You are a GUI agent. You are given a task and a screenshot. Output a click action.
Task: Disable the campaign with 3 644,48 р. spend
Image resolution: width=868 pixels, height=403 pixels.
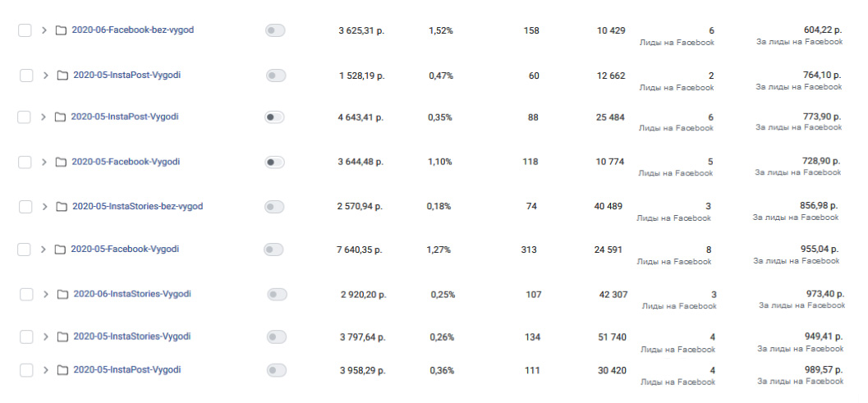(x=274, y=163)
